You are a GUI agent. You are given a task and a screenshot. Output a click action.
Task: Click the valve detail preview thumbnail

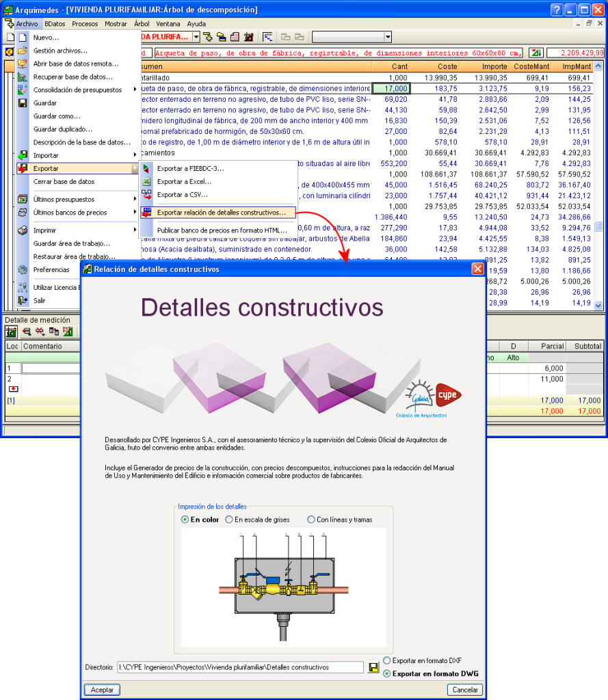click(284, 587)
